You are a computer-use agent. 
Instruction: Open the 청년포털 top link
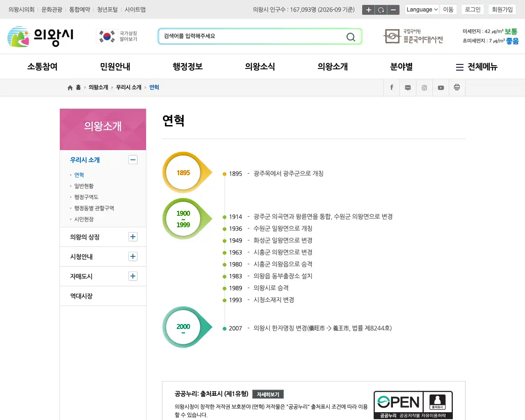click(107, 9)
